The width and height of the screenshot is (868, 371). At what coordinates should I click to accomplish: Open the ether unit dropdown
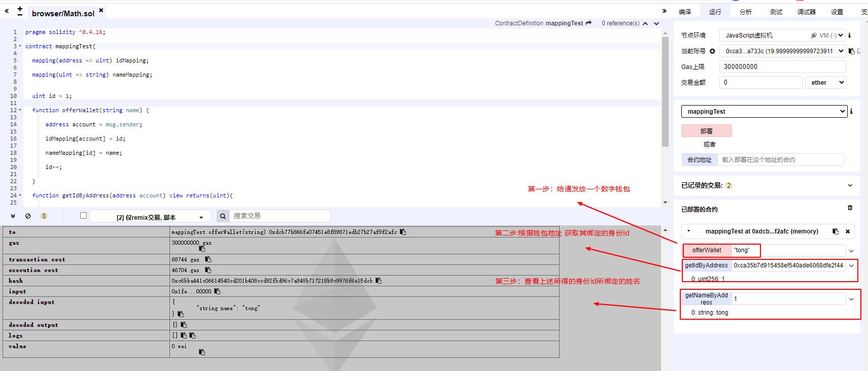pyautogui.click(x=826, y=82)
